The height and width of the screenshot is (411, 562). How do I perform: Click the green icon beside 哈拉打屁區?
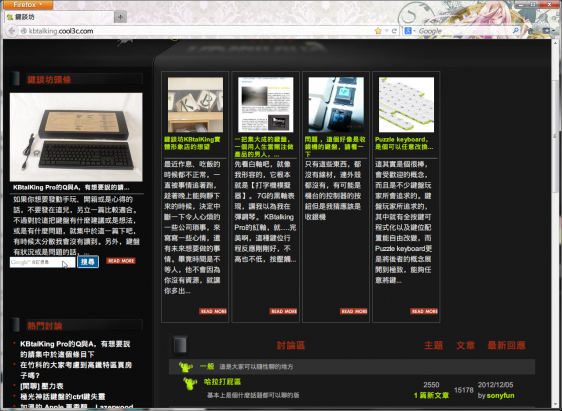190,383
